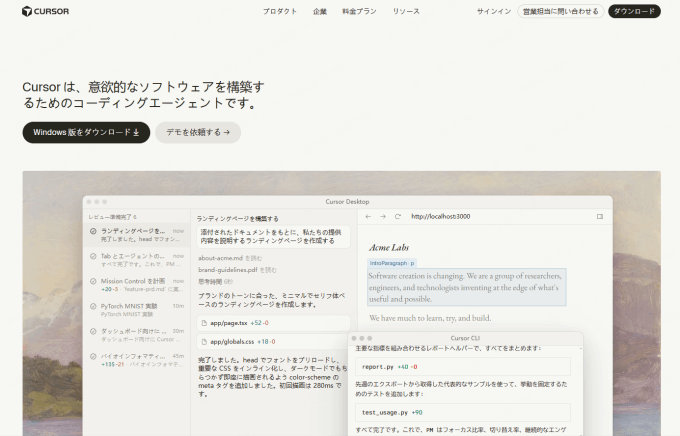Click デモを依頼する button

click(x=198, y=132)
